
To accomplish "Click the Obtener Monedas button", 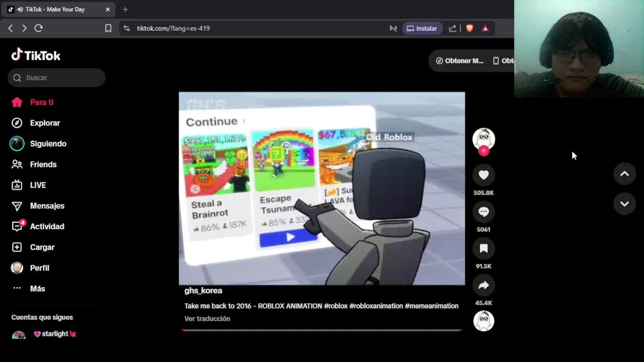I will click(x=459, y=61).
